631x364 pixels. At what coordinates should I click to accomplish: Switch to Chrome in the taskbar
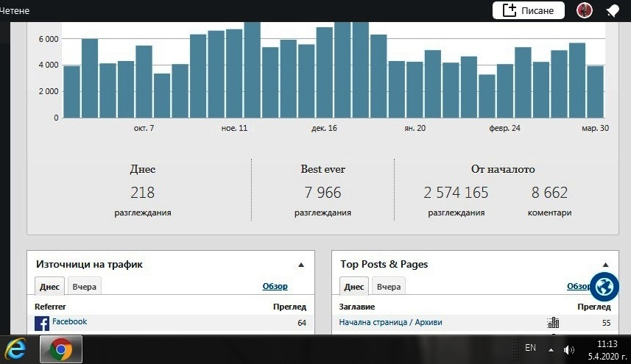pos(60,349)
